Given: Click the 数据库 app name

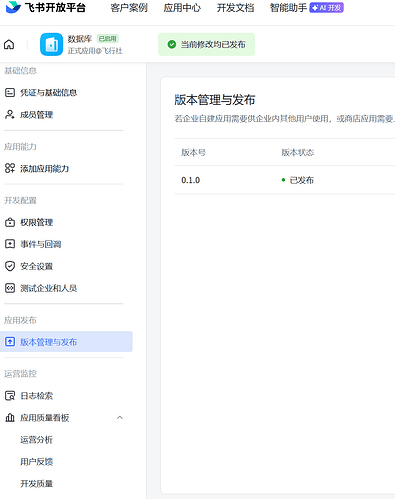Looking at the screenshot, I should [80, 39].
